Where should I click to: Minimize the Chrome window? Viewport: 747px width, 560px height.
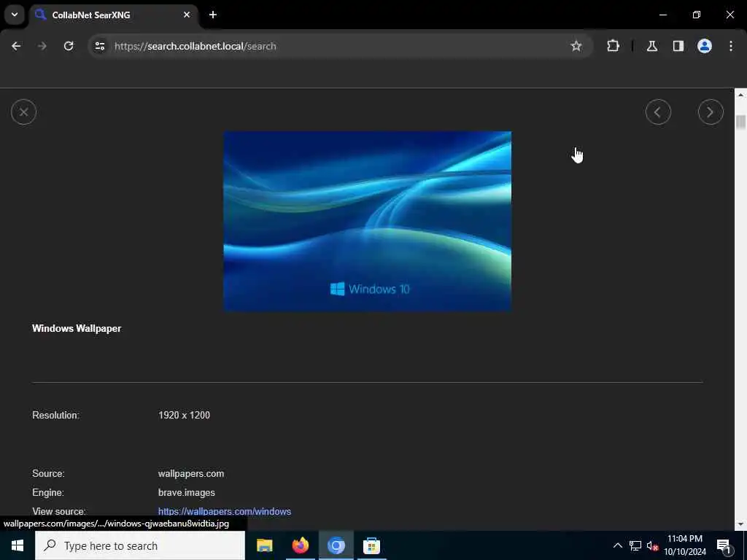point(662,15)
